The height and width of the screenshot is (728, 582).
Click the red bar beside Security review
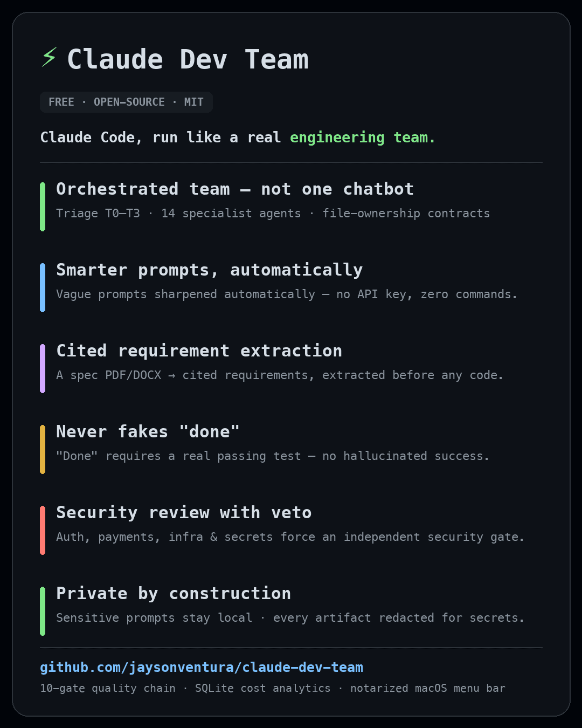pyautogui.click(x=43, y=530)
